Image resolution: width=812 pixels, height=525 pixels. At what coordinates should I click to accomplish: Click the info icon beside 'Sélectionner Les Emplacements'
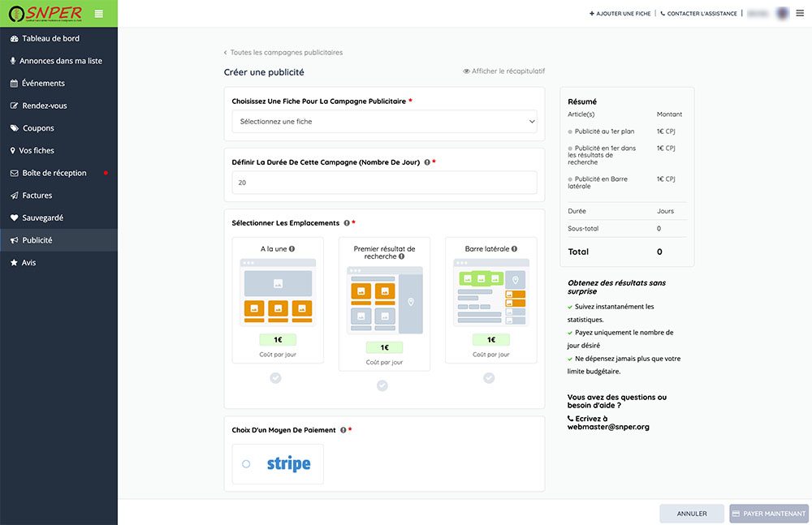point(347,223)
